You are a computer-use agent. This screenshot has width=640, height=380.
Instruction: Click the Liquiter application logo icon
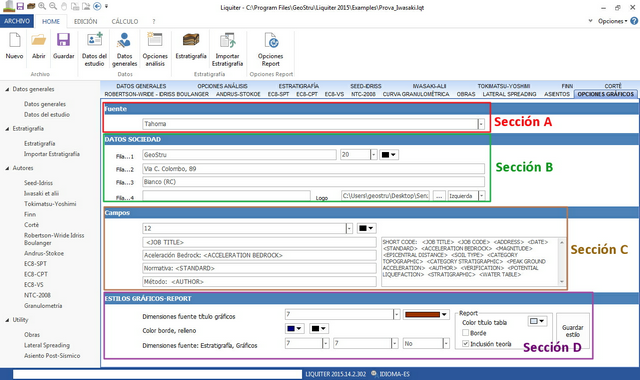tap(9, 6)
